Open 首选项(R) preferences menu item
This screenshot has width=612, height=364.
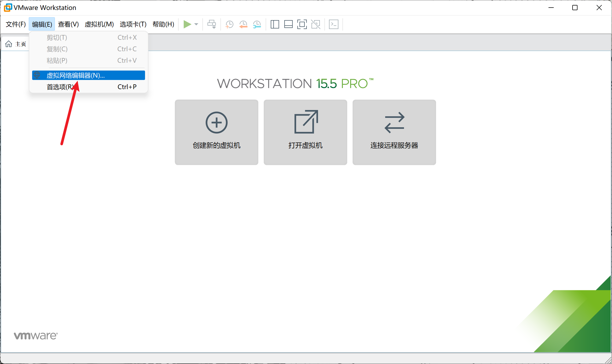coord(60,87)
